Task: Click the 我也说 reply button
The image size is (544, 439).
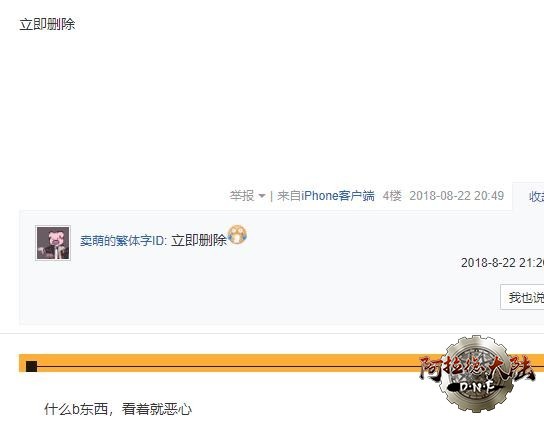Action: 522,297
